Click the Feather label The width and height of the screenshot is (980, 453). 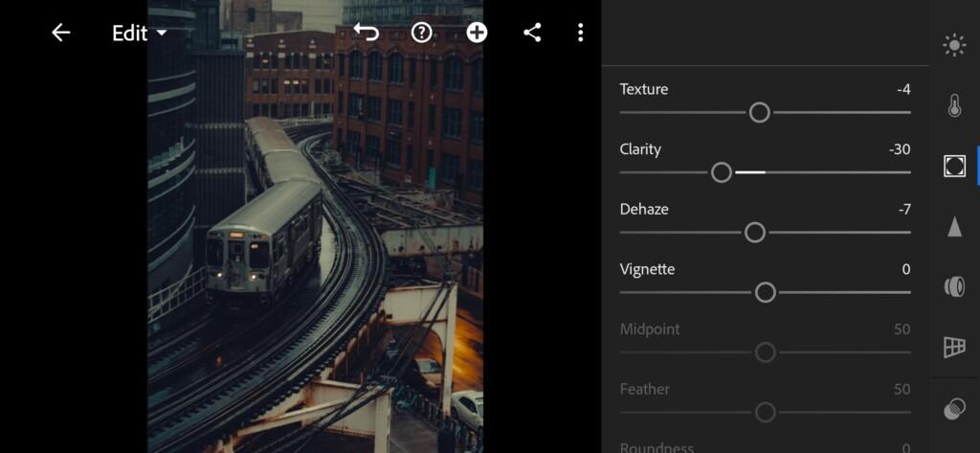coord(644,389)
